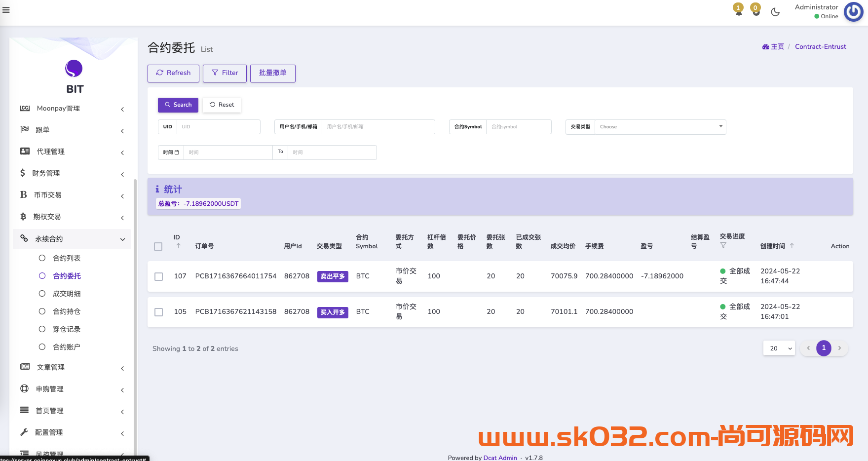Check the row 105 checkbox
The image size is (868, 461).
[x=158, y=312]
